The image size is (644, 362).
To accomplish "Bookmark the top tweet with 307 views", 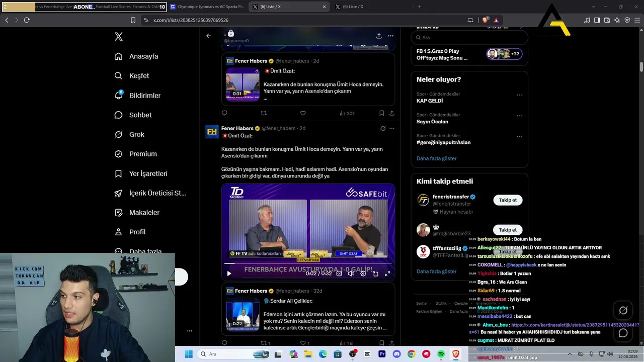I will (x=382, y=113).
